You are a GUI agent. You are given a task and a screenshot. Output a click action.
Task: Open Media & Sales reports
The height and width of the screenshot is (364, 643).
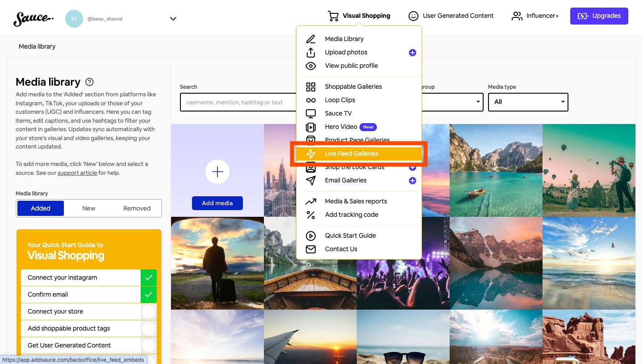[356, 201]
